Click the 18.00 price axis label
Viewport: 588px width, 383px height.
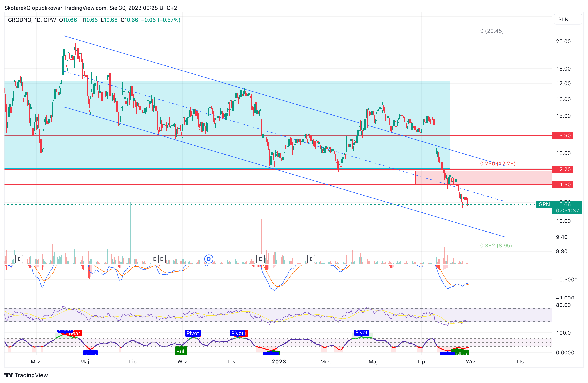pyautogui.click(x=563, y=69)
